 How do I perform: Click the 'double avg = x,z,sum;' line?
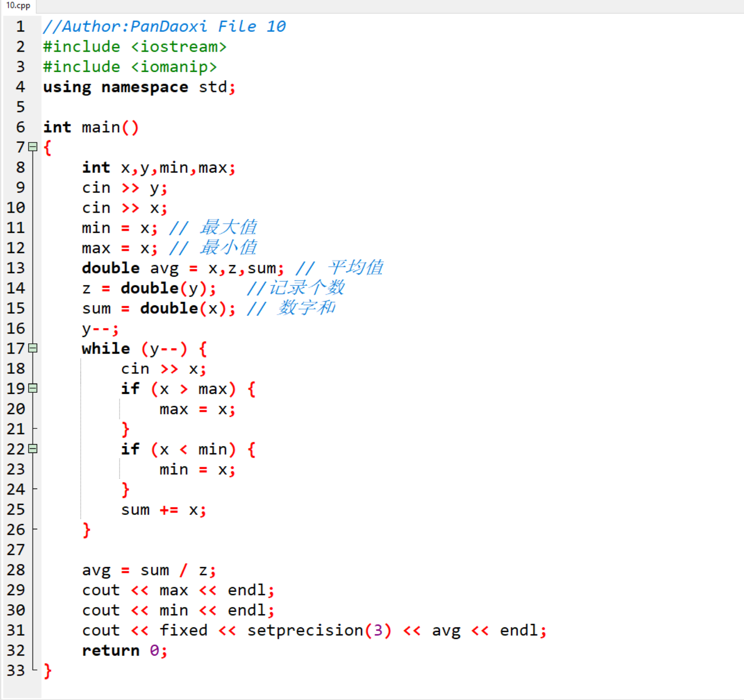(183, 268)
